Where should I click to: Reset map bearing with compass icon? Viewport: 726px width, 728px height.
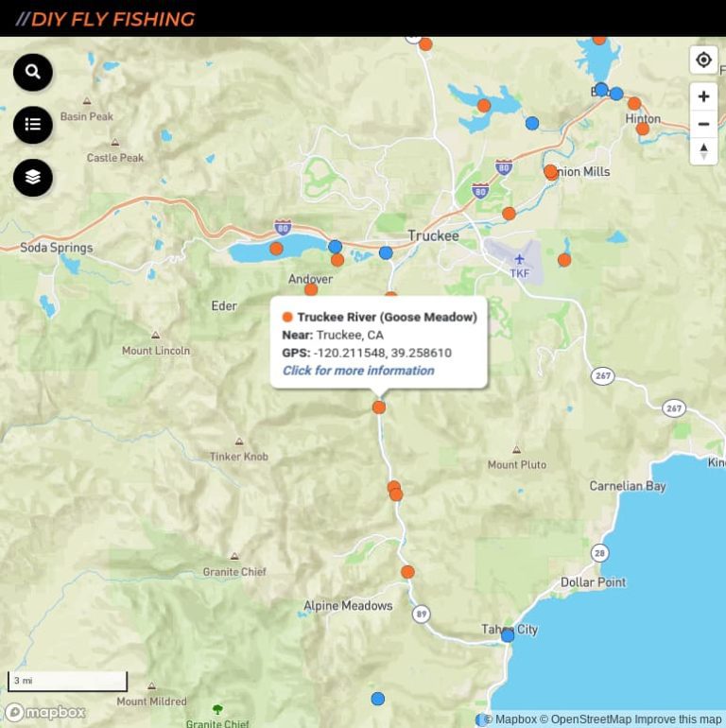(x=703, y=150)
